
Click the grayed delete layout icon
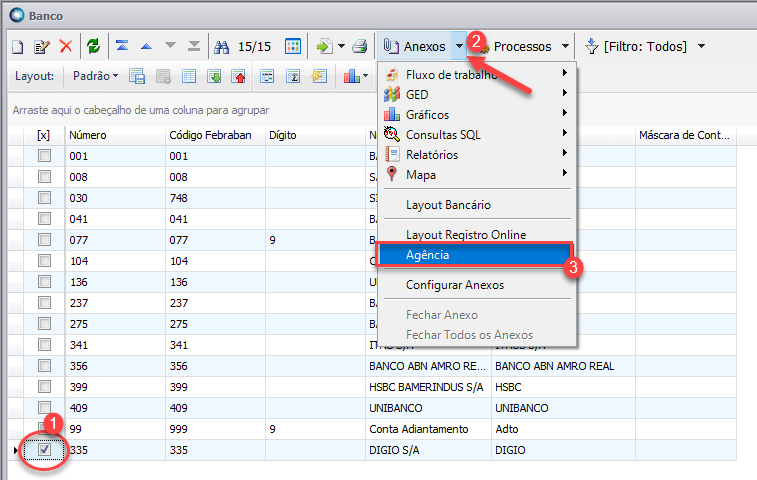click(x=163, y=76)
